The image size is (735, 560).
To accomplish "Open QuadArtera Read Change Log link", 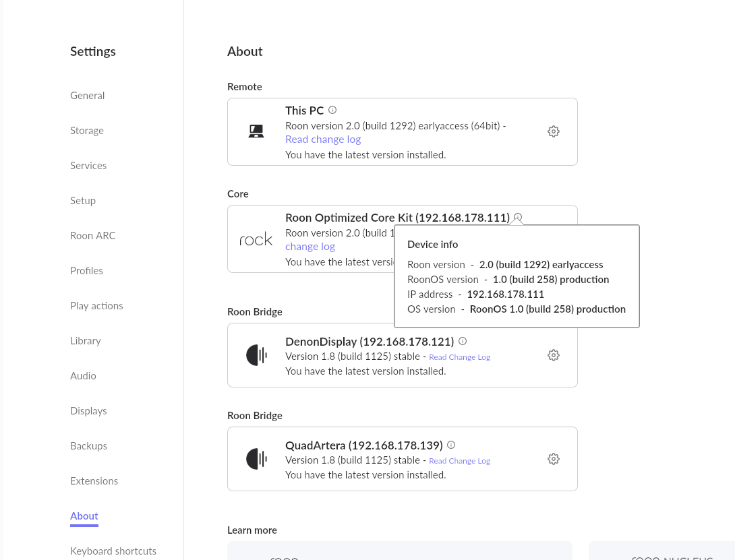I will [x=459, y=461].
